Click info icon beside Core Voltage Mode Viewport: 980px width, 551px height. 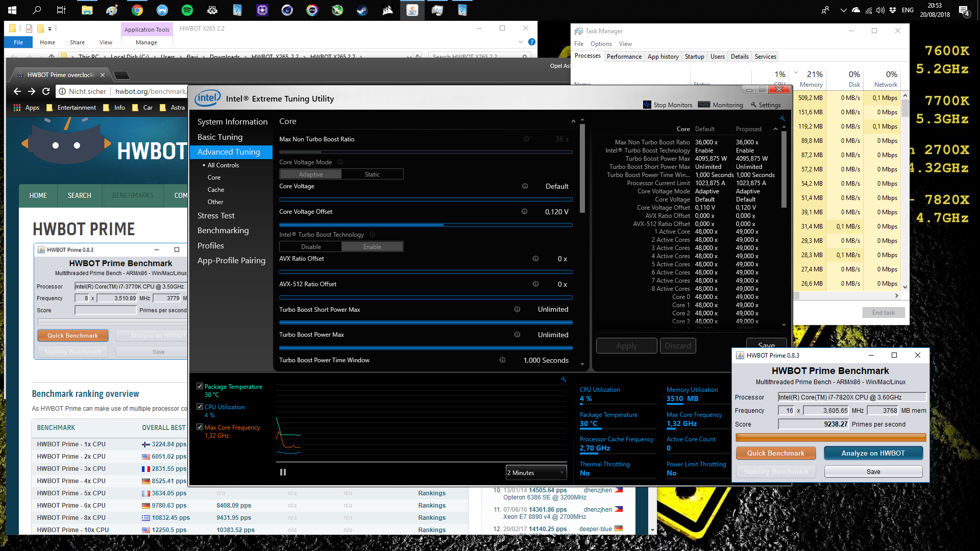[340, 162]
